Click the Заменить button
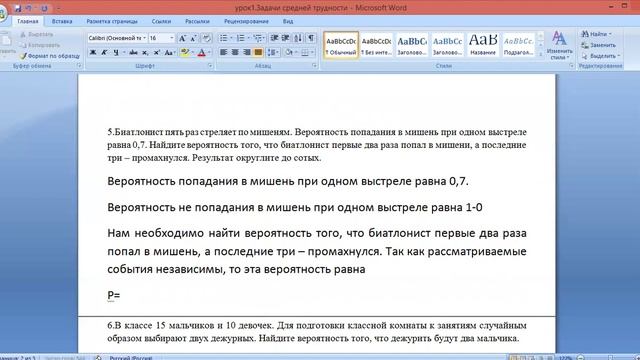This screenshot has height=360, width=640. coord(599,45)
